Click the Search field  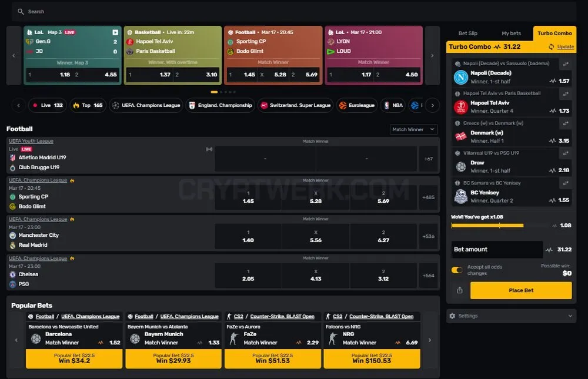point(294,12)
